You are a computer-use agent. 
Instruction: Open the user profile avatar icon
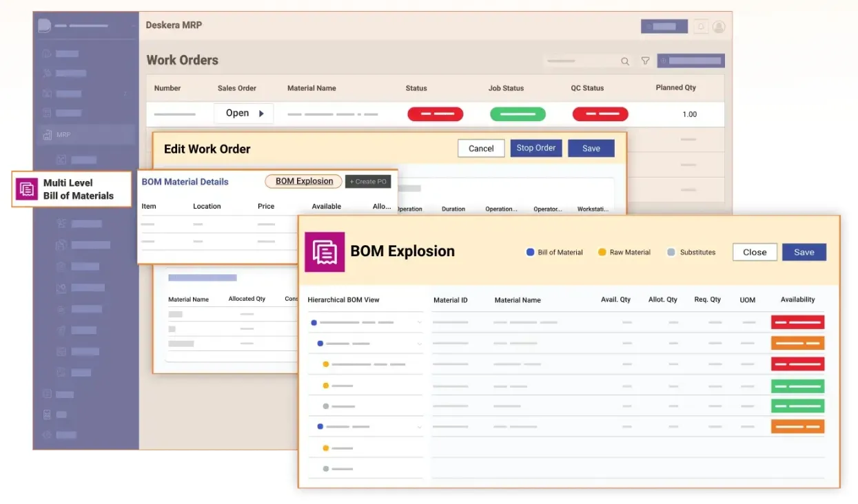(x=719, y=27)
